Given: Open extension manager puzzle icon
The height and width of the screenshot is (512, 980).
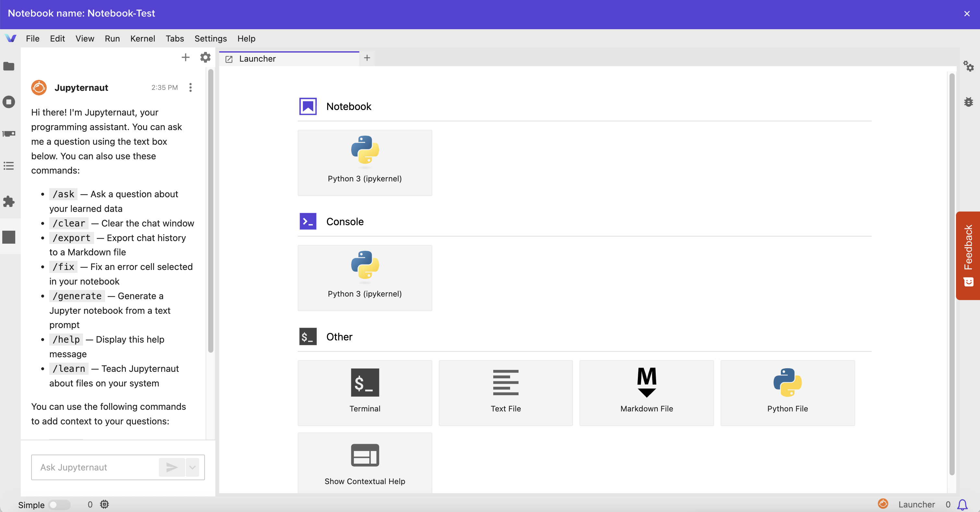Looking at the screenshot, I should (9, 201).
